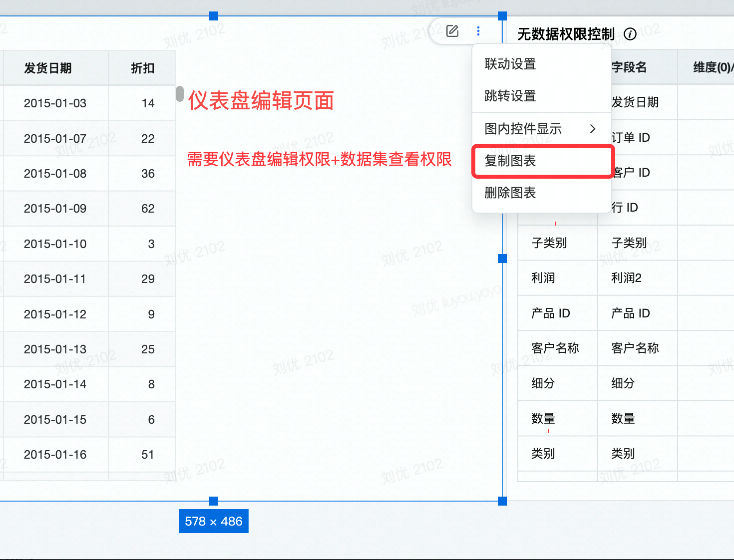
Task: Click the table vertical scrollbar thumb
Action: [x=180, y=94]
